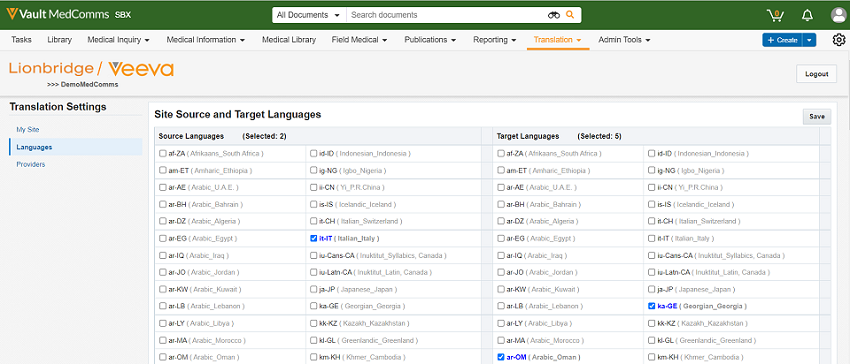Click the orange magnifier search icon
This screenshot has height=364, width=850.
tap(570, 15)
